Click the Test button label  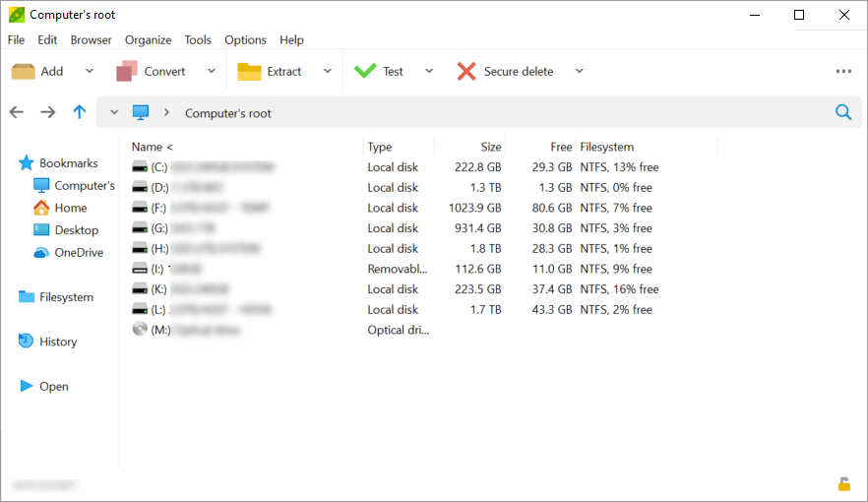[x=393, y=72]
